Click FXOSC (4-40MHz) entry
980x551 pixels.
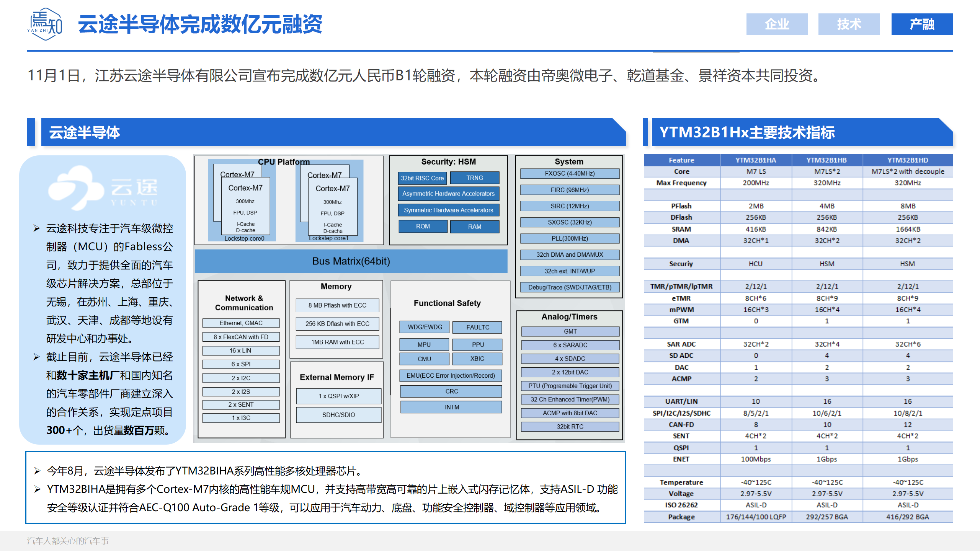pyautogui.click(x=570, y=173)
